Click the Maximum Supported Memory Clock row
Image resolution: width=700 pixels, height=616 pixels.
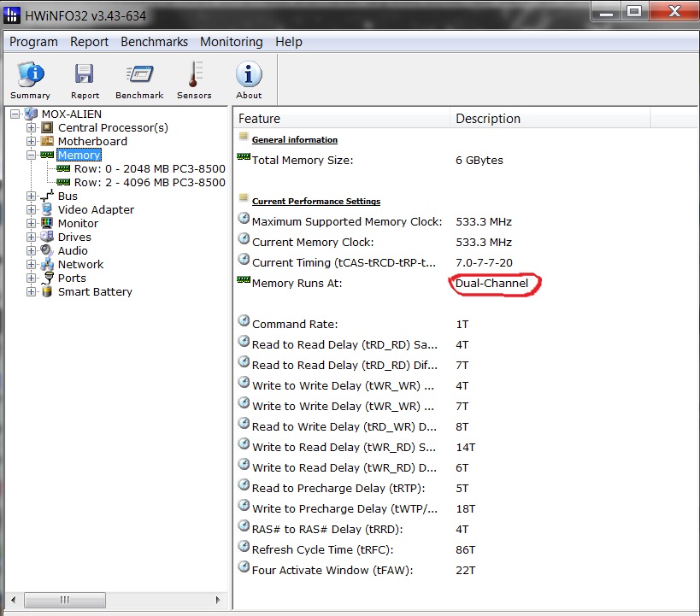click(464, 222)
